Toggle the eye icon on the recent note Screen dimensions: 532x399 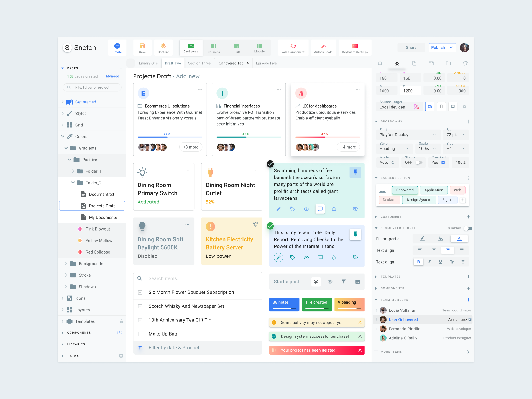[306, 257]
